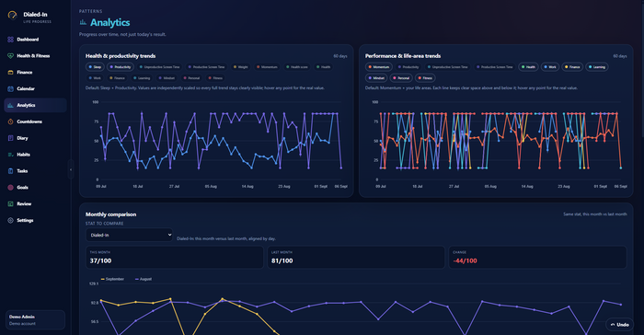
Task: Click the bar chart icon beside Analytics heading
Action: [x=83, y=22]
